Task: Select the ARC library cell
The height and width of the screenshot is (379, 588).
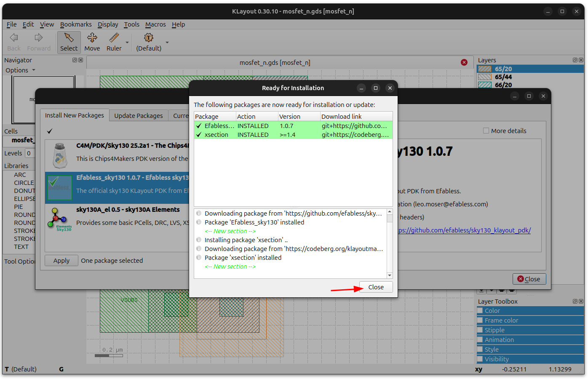Action: coord(20,175)
